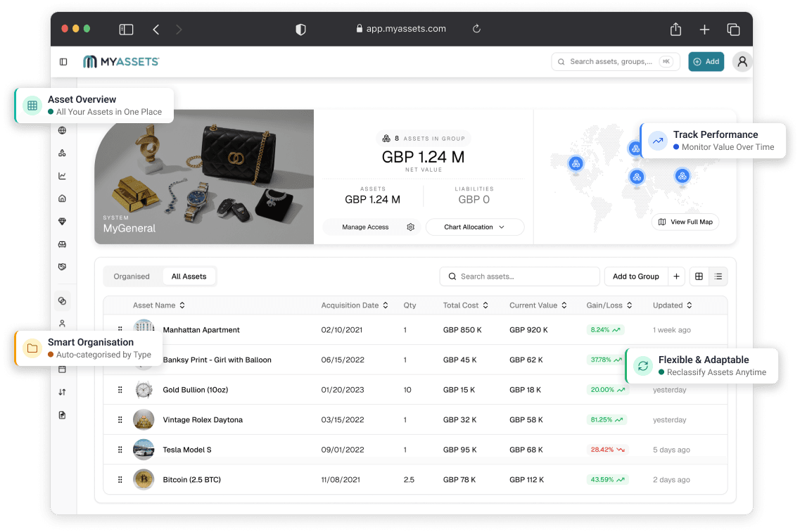Switch to list view layout
Viewport: 800px width, 532px height.
click(718, 277)
